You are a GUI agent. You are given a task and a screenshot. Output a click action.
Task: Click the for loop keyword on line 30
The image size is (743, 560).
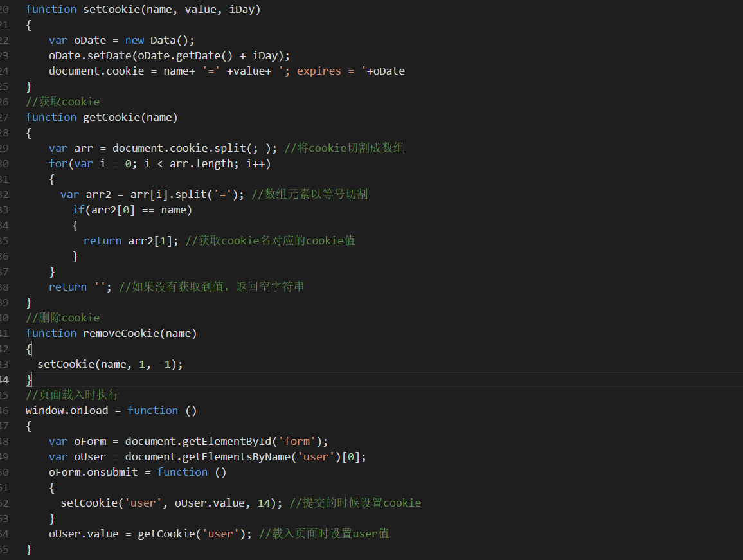pyautogui.click(x=57, y=163)
